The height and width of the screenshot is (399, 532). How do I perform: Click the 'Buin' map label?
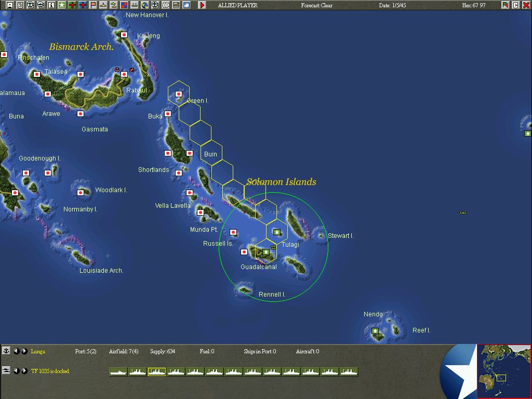tap(210, 154)
